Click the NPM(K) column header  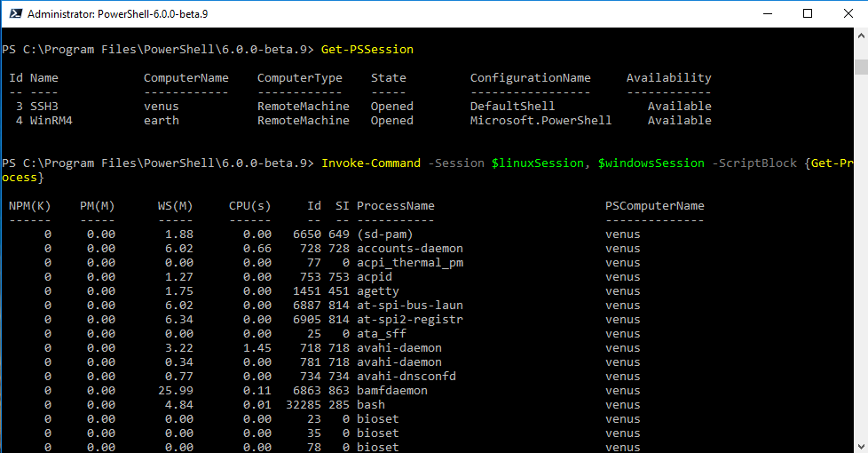point(30,206)
